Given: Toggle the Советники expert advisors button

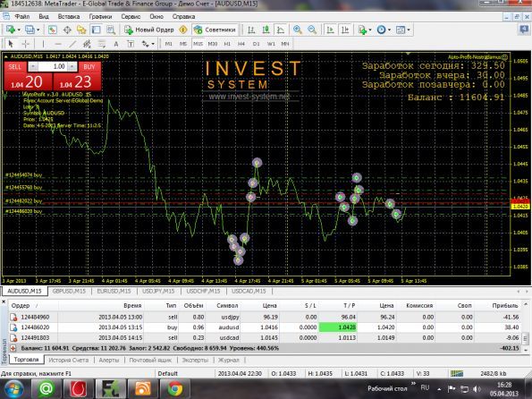Looking at the screenshot, I should pos(215,30).
